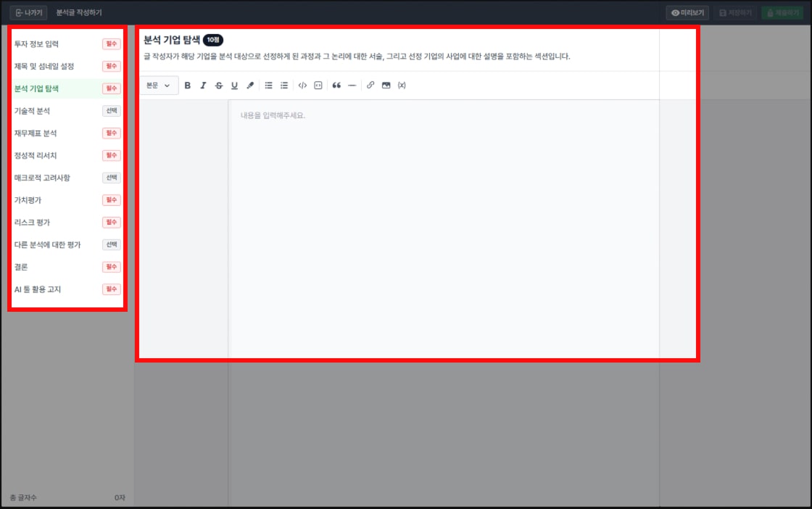
Task: Select the 분석 기업 탐색 sidebar item
Action: click(x=67, y=88)
